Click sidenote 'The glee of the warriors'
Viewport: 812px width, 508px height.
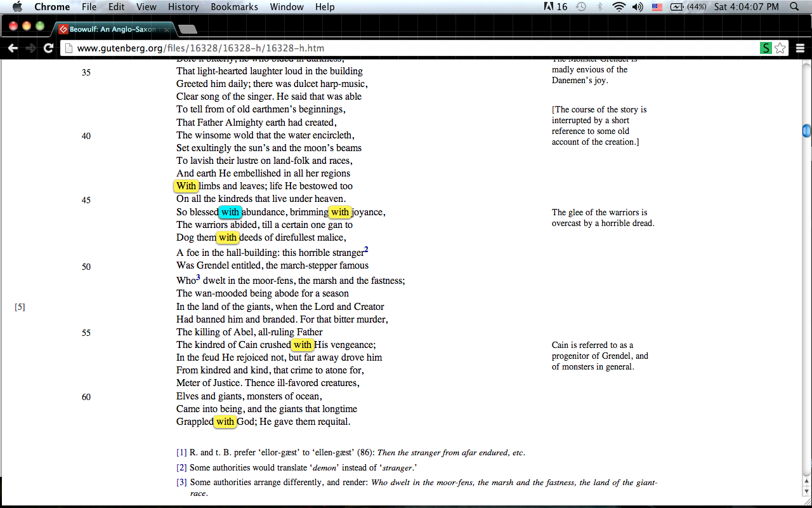(x=599, y=213)
